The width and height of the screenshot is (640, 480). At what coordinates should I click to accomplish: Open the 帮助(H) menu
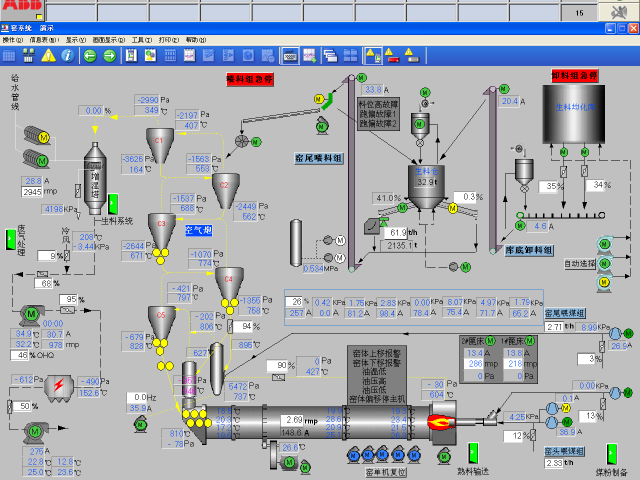tap(196, 40)
